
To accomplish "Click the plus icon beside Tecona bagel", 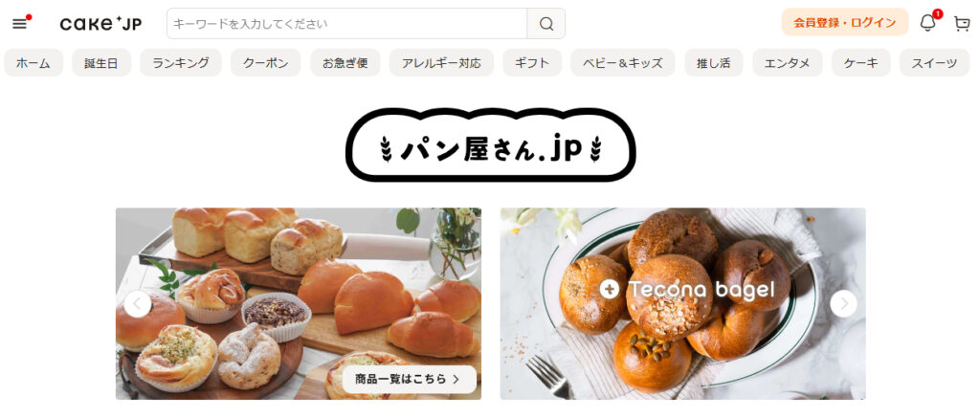I will click(609, 289).
